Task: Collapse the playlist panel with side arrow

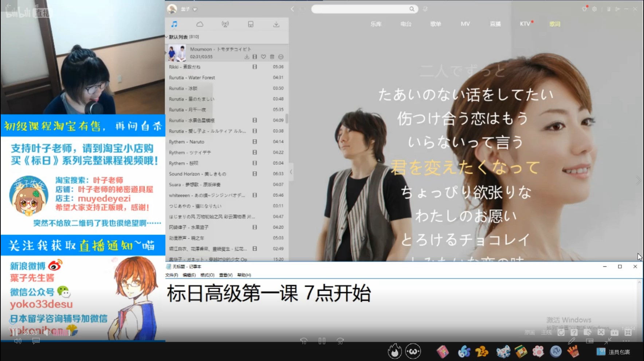Action: coord(291,172)
